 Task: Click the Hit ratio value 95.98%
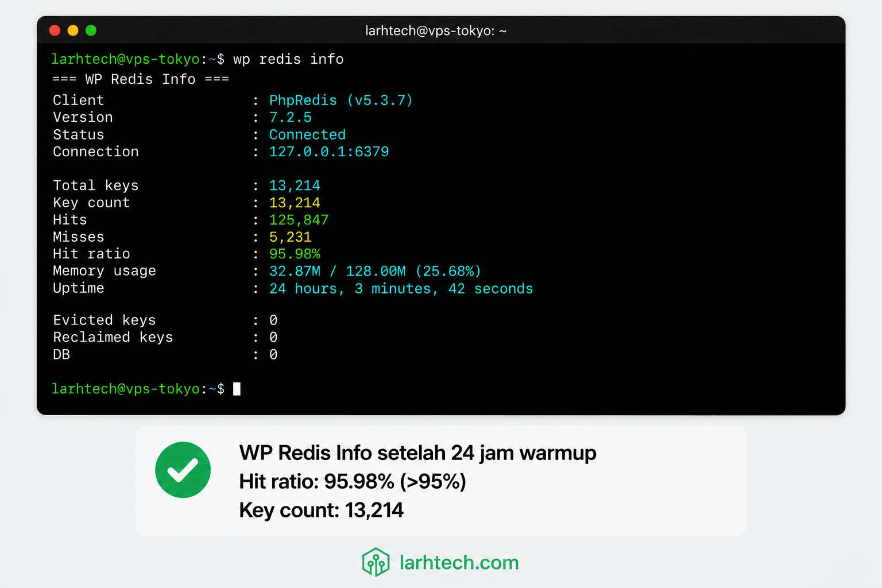[x=295, y=254]
